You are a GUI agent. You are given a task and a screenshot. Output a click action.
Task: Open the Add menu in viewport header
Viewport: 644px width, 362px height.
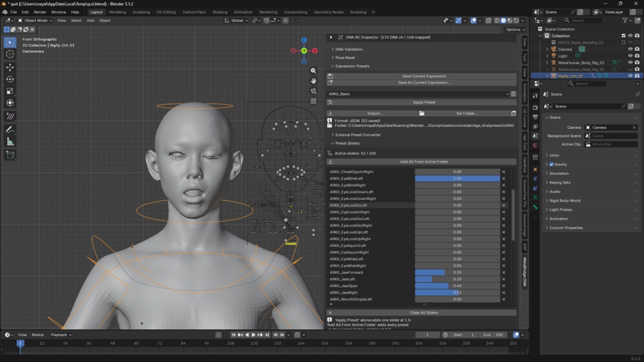pyautogui.click(x=91, y=21)
